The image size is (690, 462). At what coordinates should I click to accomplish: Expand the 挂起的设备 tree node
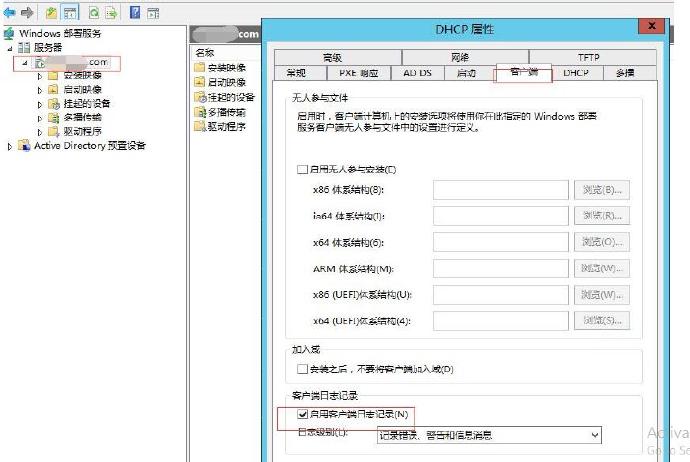click(x=40, y=105)
